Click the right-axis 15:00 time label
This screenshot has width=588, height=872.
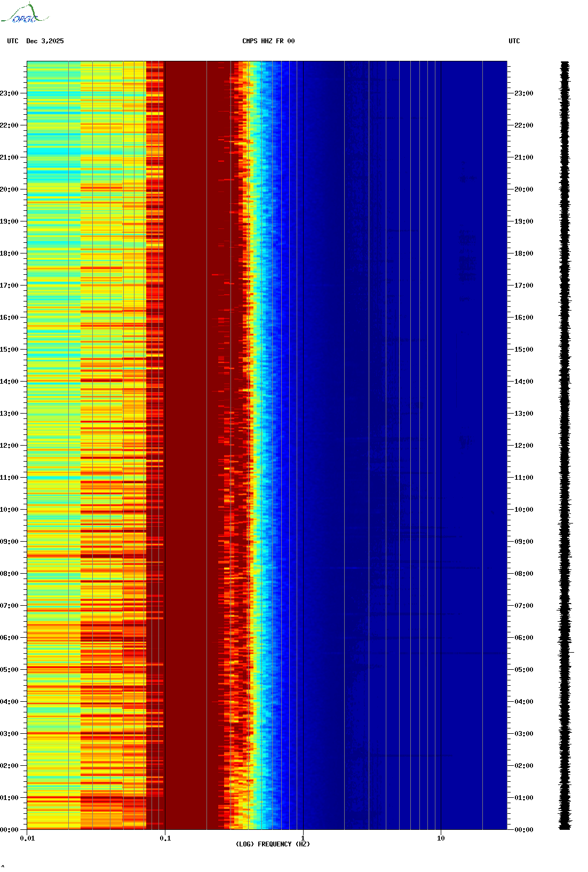click(x=524, y=350)
